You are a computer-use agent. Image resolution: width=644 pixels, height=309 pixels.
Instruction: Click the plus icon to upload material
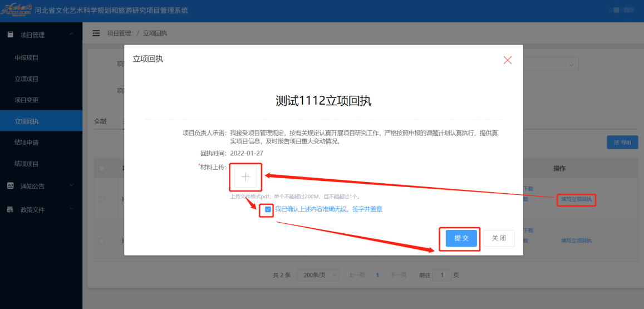pos(245,177)
